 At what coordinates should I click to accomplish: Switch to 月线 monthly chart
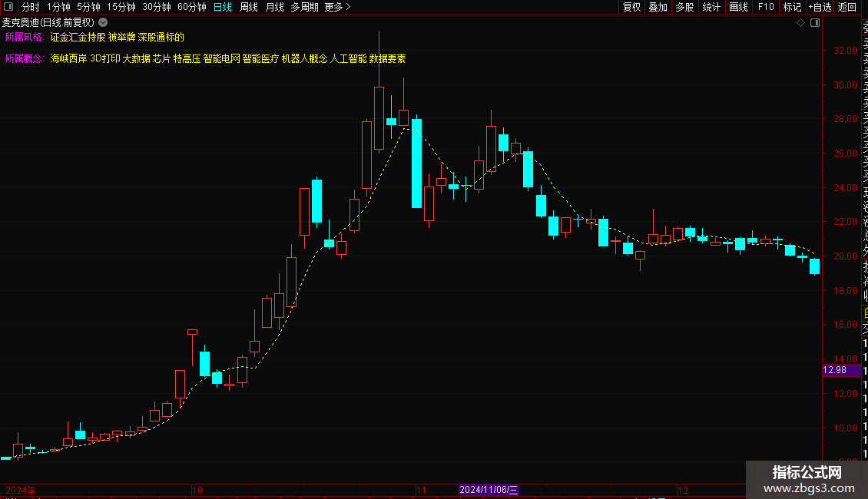click(x=274, y=7)
